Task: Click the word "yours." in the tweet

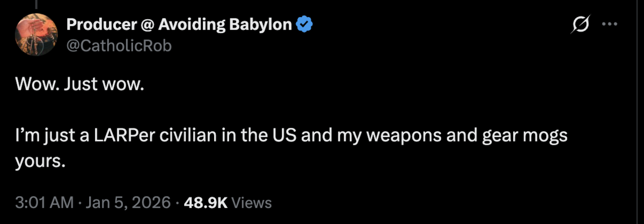Action: pos(40,161)
